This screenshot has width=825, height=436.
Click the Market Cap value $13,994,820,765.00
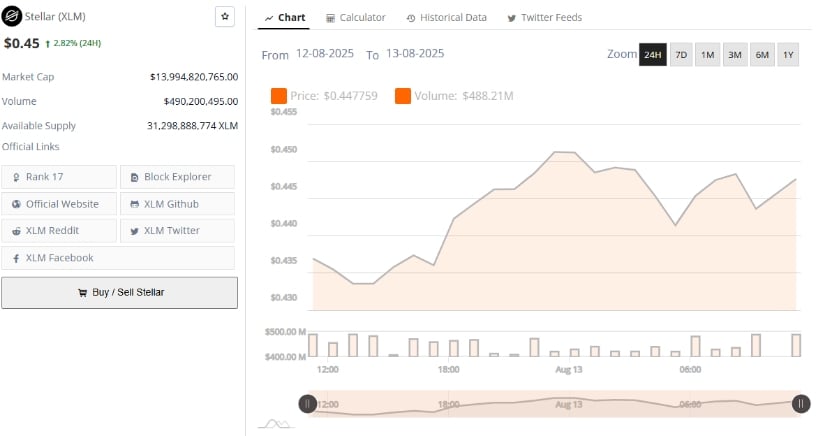194,77
